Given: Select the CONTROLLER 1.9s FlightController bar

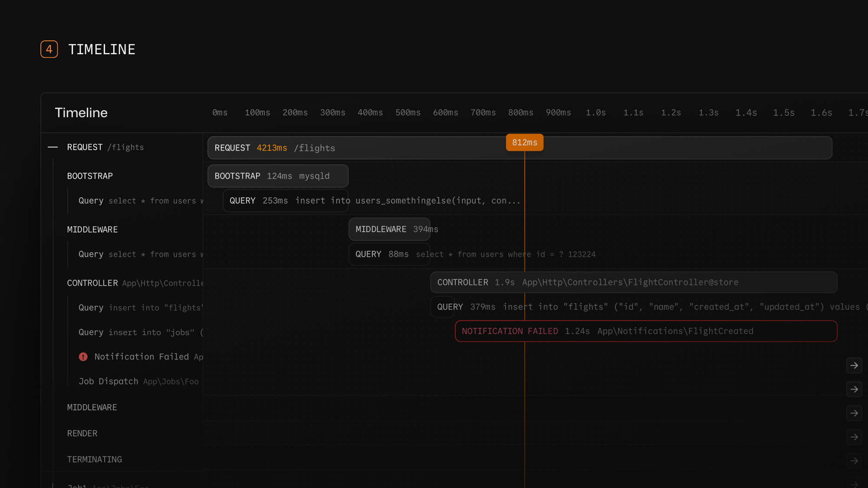Looking at the screenshot, I should 633,282.
